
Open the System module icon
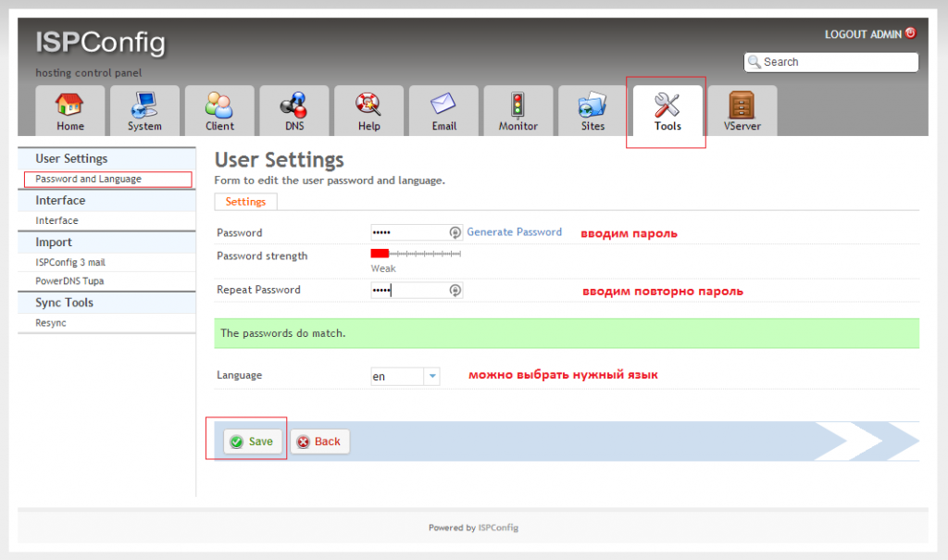tap(144, 105)
